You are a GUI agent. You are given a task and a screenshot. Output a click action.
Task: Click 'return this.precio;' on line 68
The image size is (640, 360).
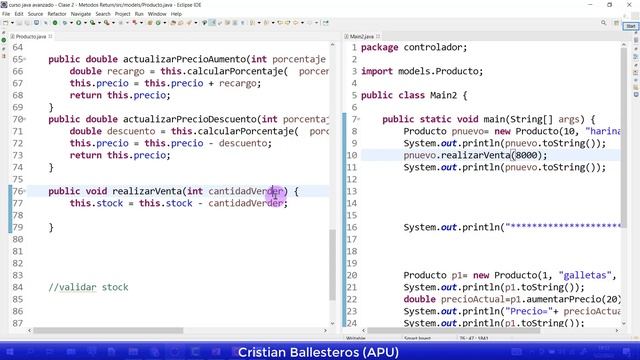120,95
